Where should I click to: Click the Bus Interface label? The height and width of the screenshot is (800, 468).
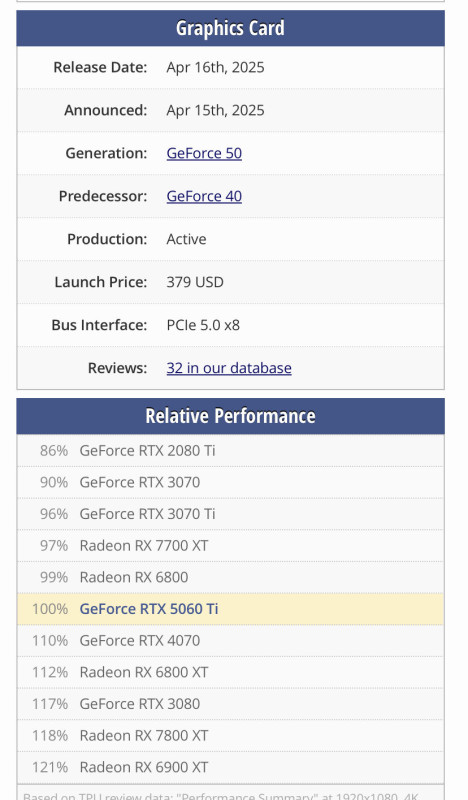pos(99,325)
